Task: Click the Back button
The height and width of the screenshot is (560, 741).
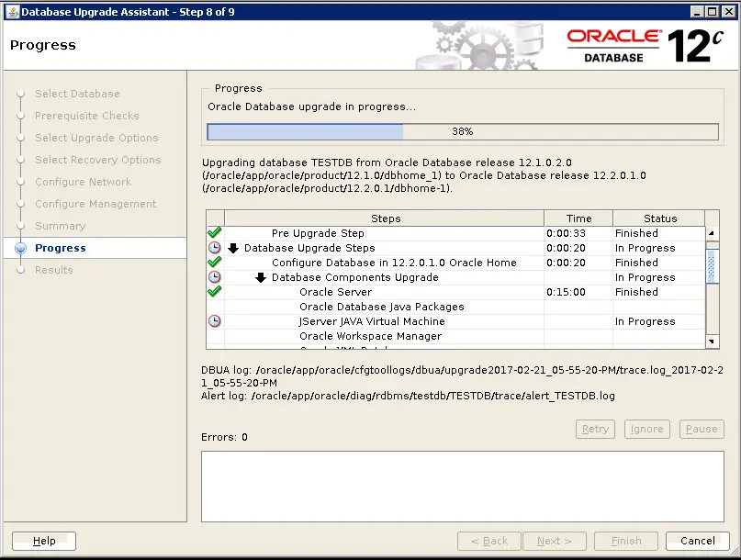Action: 489,541
